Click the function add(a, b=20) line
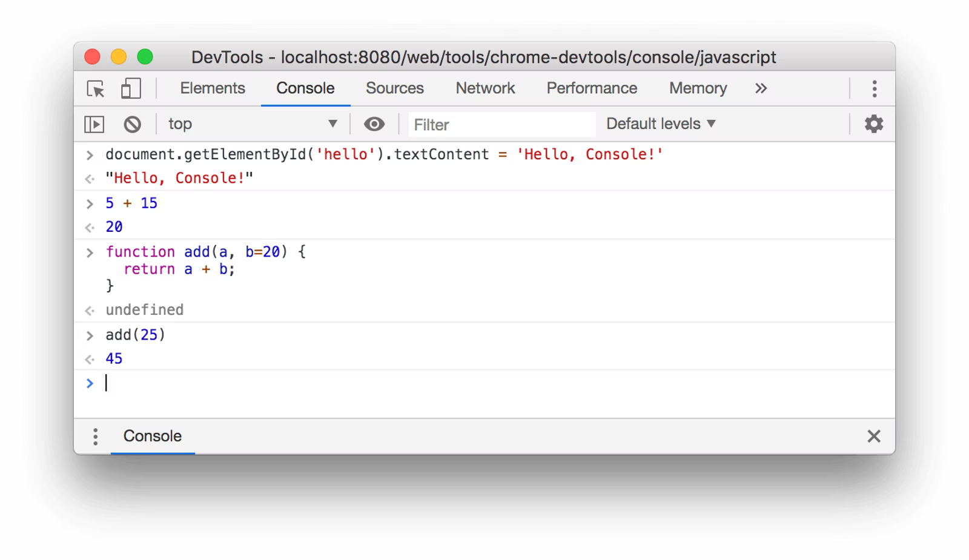Image resolution: width=969 pixels, height=560 pixels. [206, 251]
